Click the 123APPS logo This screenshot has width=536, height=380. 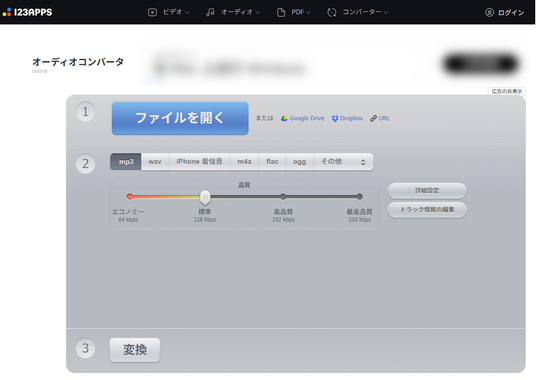(x=27, y=12)
